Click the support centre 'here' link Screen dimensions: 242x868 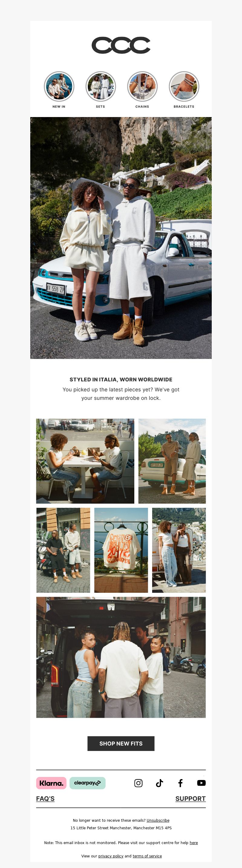pos(194,842)
